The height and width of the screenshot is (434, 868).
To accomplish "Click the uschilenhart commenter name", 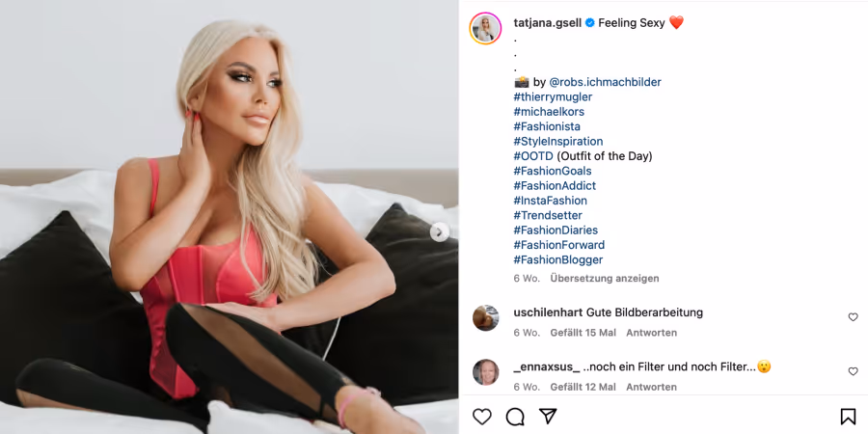I will [x=548, y=312].
